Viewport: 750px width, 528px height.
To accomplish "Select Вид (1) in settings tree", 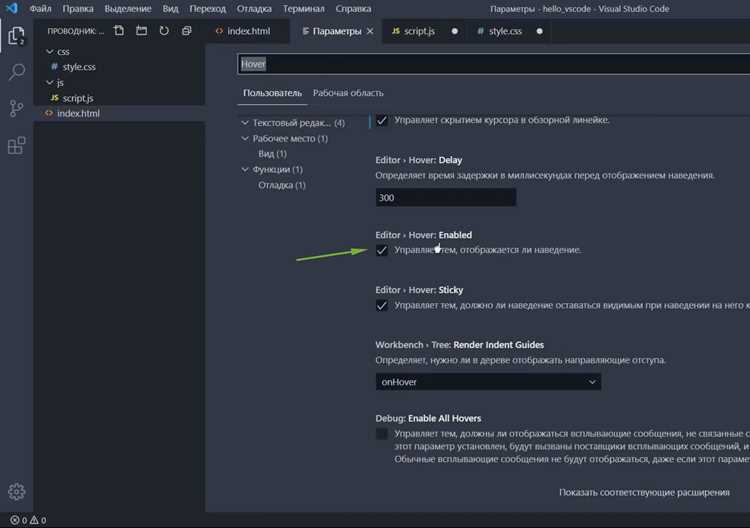I will point(272,154).
